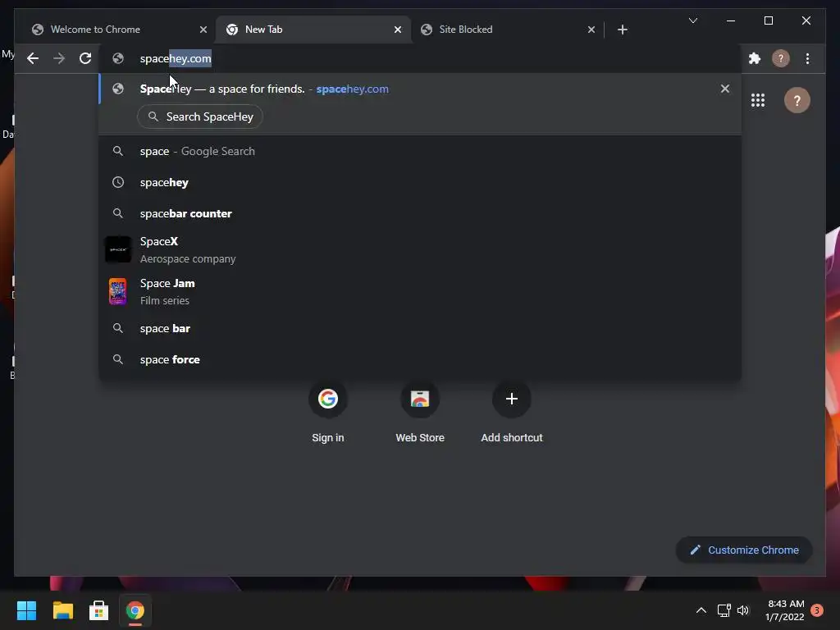Choose the SpaceX Aerospace company suggestion

click(421, 250)
